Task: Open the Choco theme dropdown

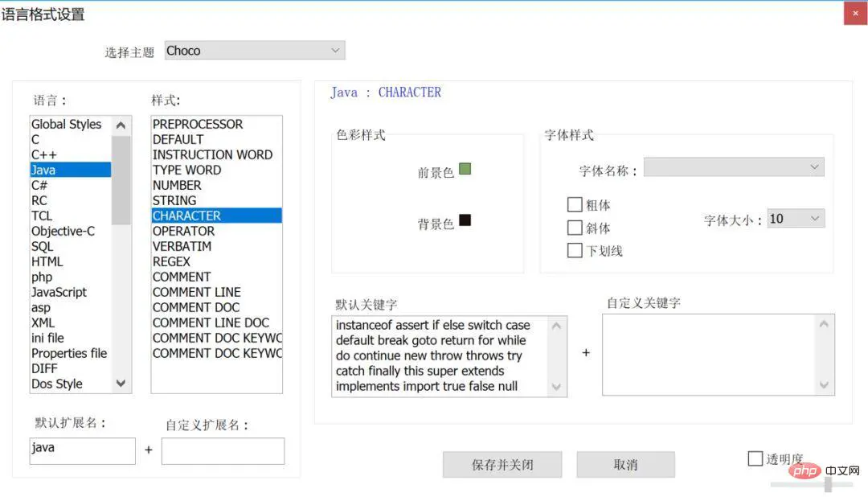Action: pos(255,50)
